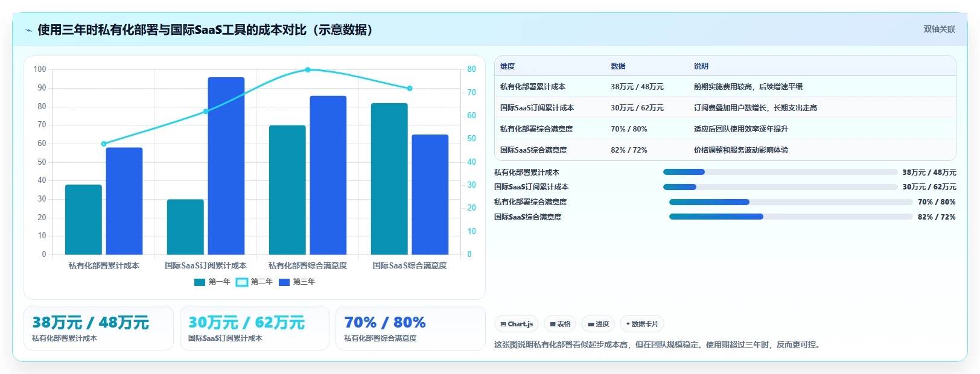Click table data cell 82% / 72%

pos(629,150)
